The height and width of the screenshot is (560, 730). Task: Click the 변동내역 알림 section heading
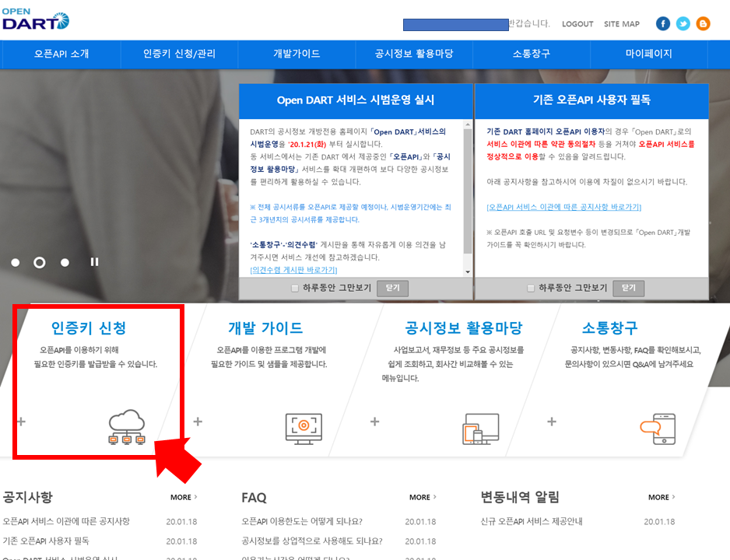pos(520,497)
